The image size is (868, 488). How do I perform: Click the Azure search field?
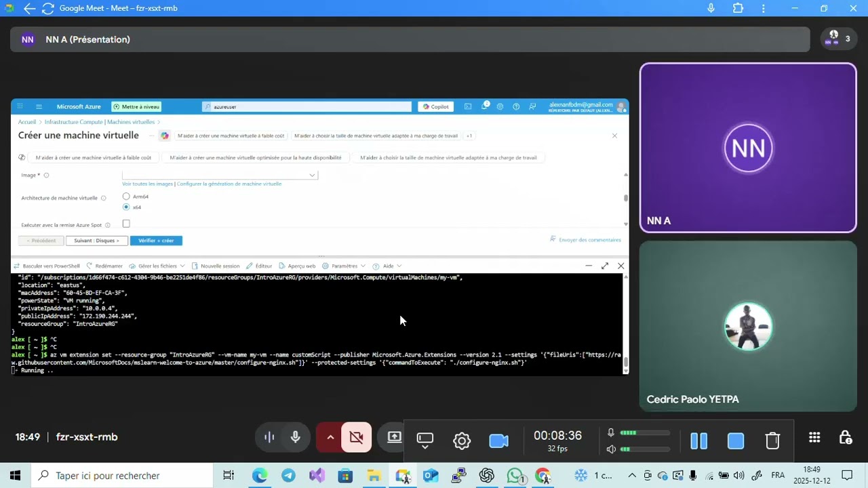tap(307, 106)
